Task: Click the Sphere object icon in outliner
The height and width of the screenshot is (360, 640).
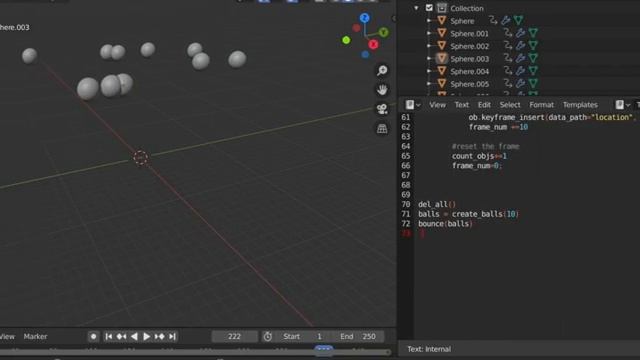Action: pos(441,20)
